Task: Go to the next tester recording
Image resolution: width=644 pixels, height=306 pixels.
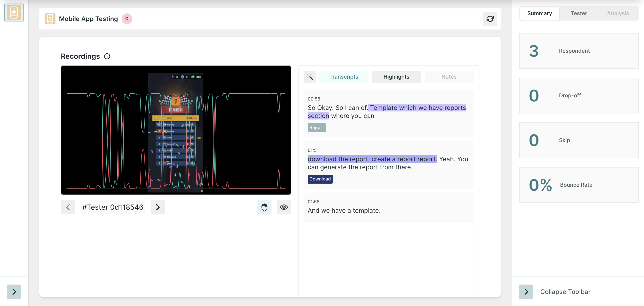Action: 158,207
